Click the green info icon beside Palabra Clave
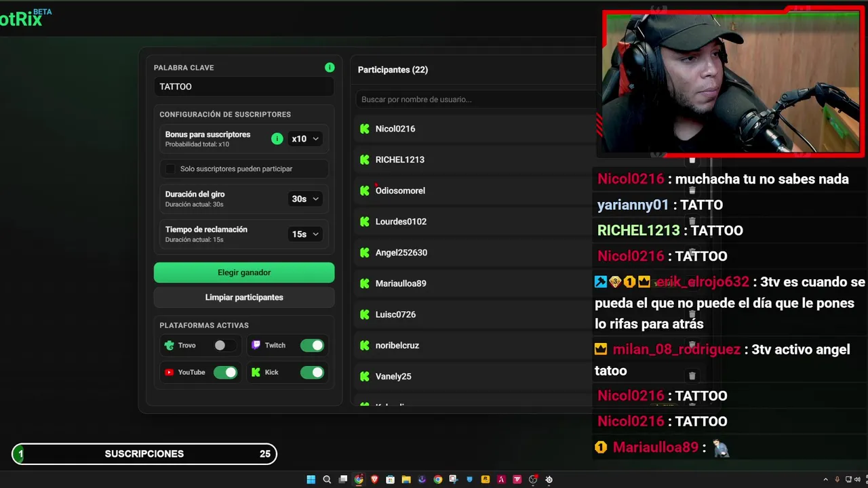 pyautogui.click(x=330, y=67)
